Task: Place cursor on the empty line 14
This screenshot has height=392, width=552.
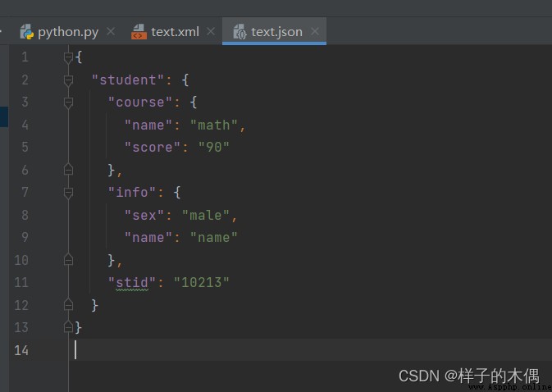Action: [x=311, y=350]
